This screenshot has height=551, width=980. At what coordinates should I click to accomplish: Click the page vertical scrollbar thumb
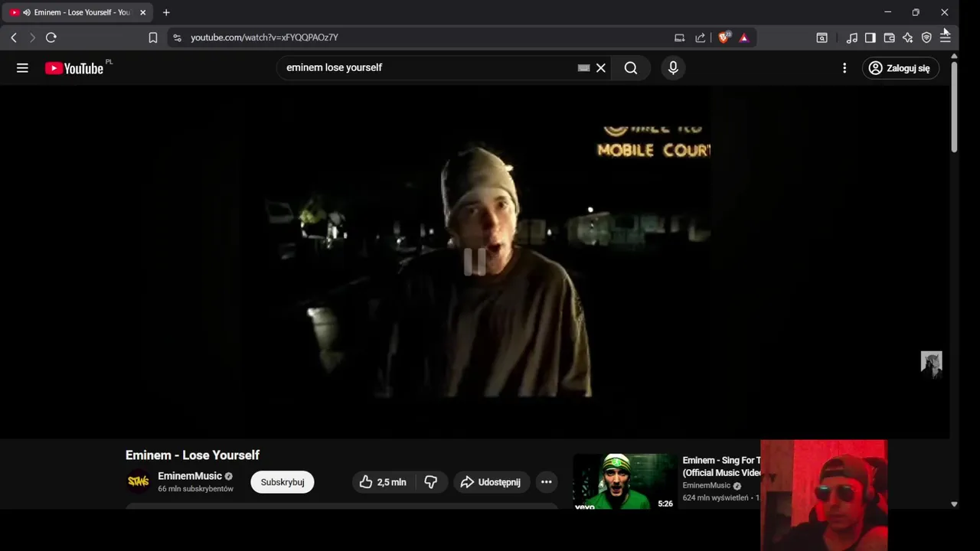point(954,107)
